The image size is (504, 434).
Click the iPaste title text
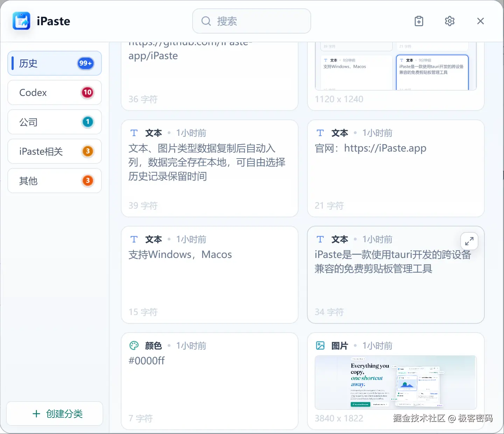pos(54,21)
